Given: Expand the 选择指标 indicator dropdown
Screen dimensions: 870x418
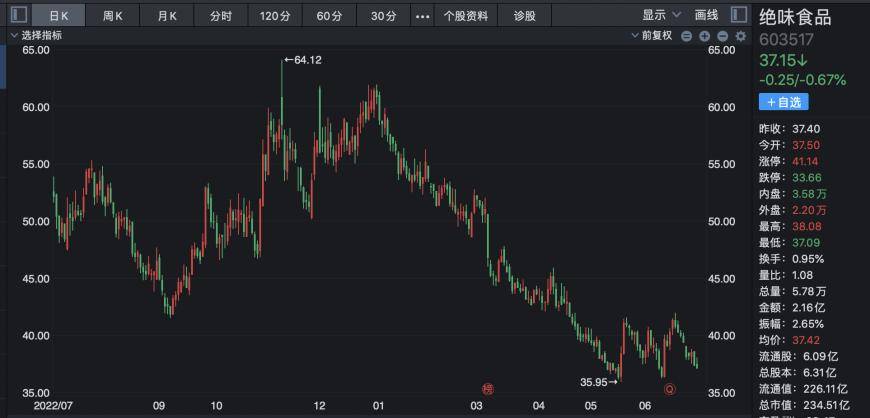Looking at the screenshot, I should [x=37, y=36].
